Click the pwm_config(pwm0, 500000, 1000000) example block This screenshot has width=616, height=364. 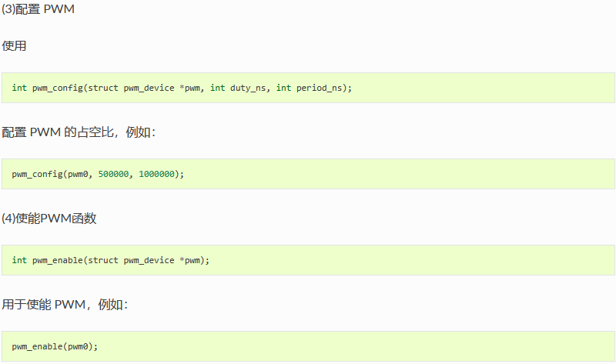pos(308,174)
